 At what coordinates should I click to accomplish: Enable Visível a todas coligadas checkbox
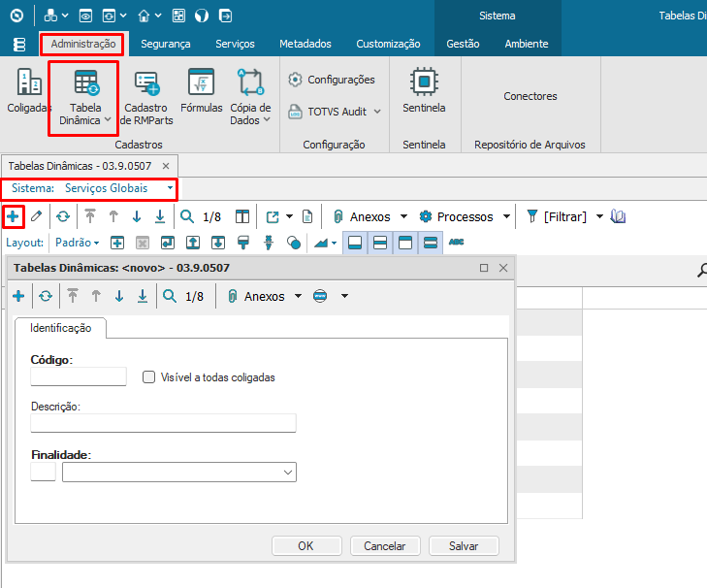click(149, 377)
